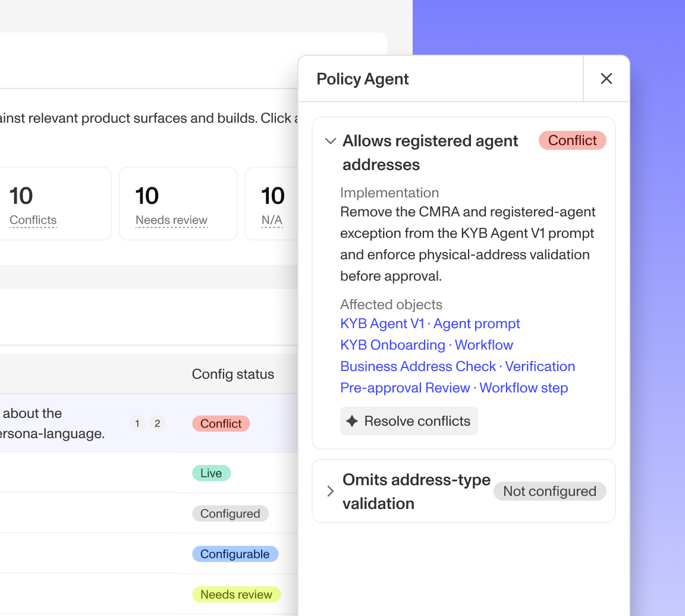Click the Implementation label
This screenshot has height=616, width=685.
389,193
